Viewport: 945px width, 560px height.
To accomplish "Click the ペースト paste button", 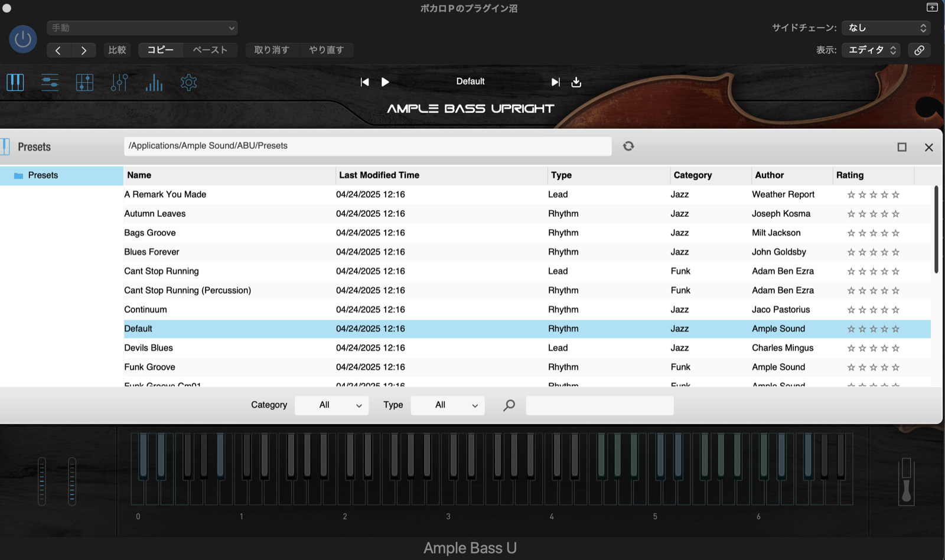I will tap(210, 50).
